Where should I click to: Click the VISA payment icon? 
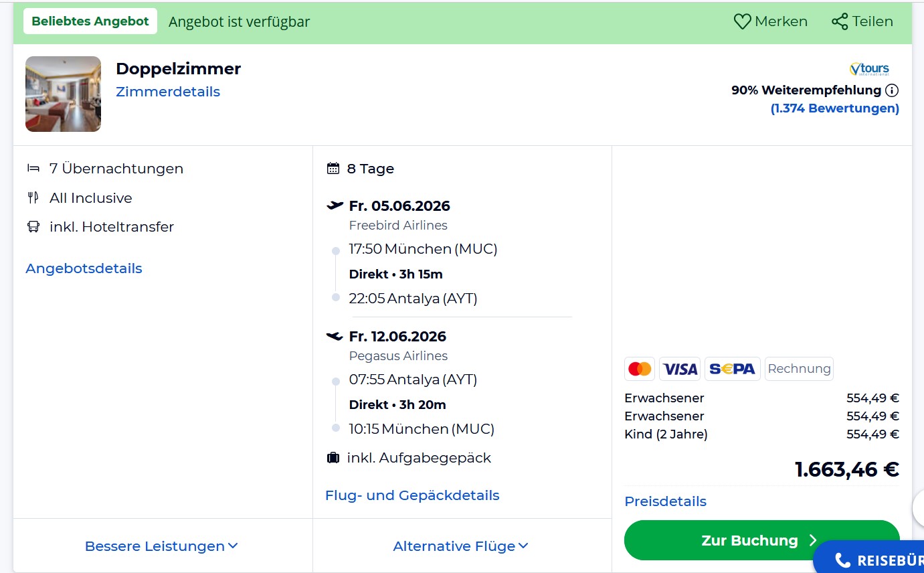680,369
